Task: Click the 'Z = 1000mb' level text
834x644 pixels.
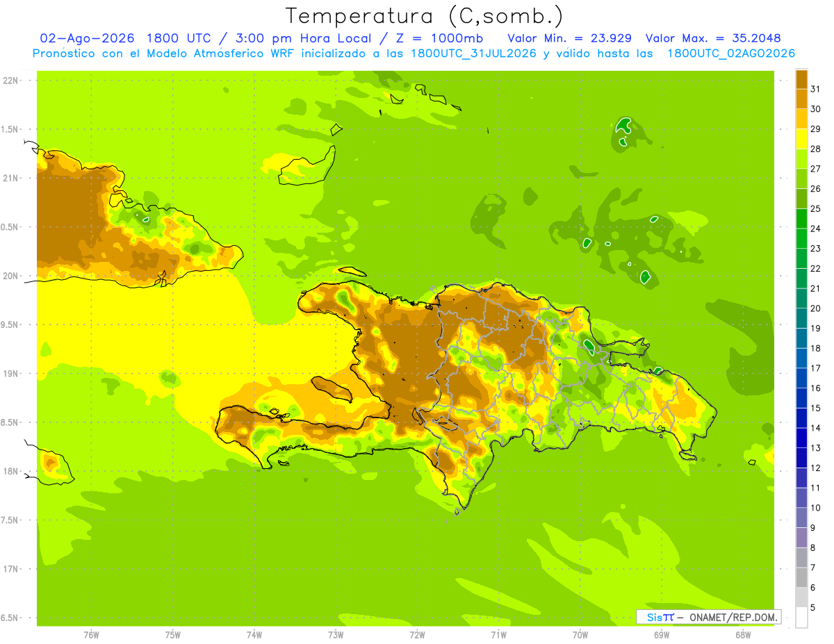Action: coord(439,38)
